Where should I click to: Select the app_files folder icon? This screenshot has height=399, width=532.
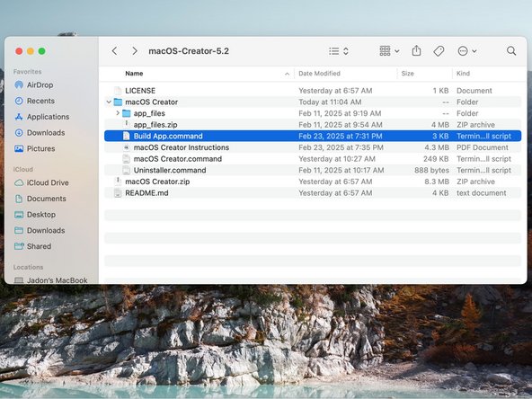[126, 113]
